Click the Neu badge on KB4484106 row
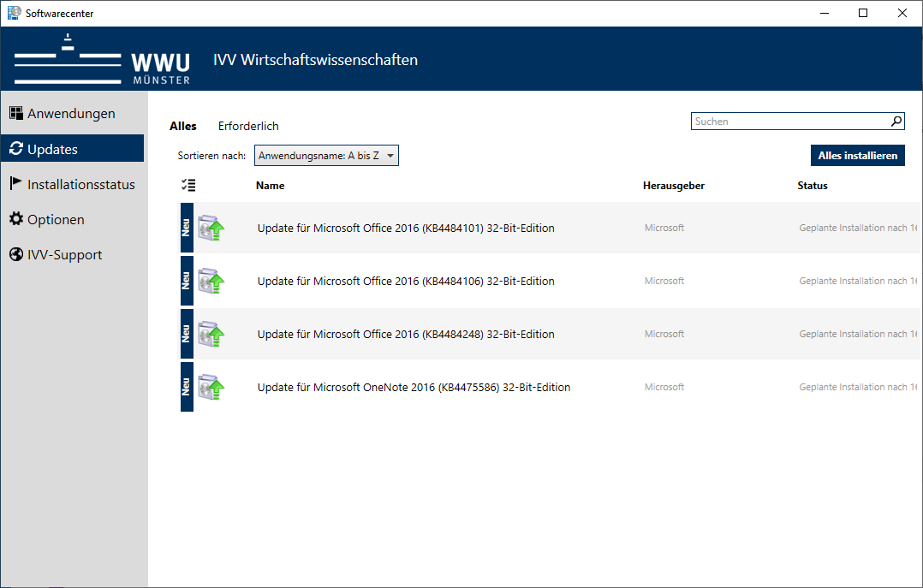 (187, 281)
